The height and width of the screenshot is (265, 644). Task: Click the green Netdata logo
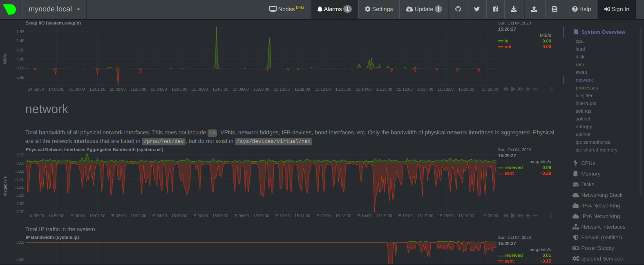pos(9,9)
